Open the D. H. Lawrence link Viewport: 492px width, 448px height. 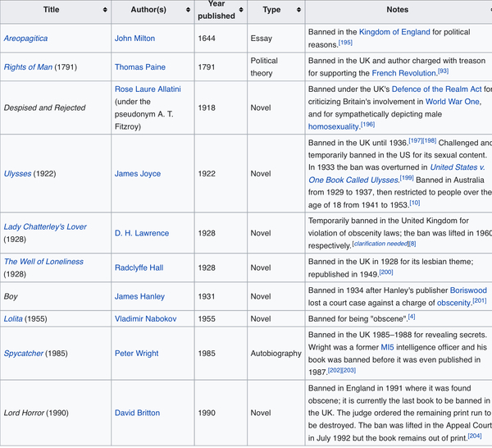point(142,233)
